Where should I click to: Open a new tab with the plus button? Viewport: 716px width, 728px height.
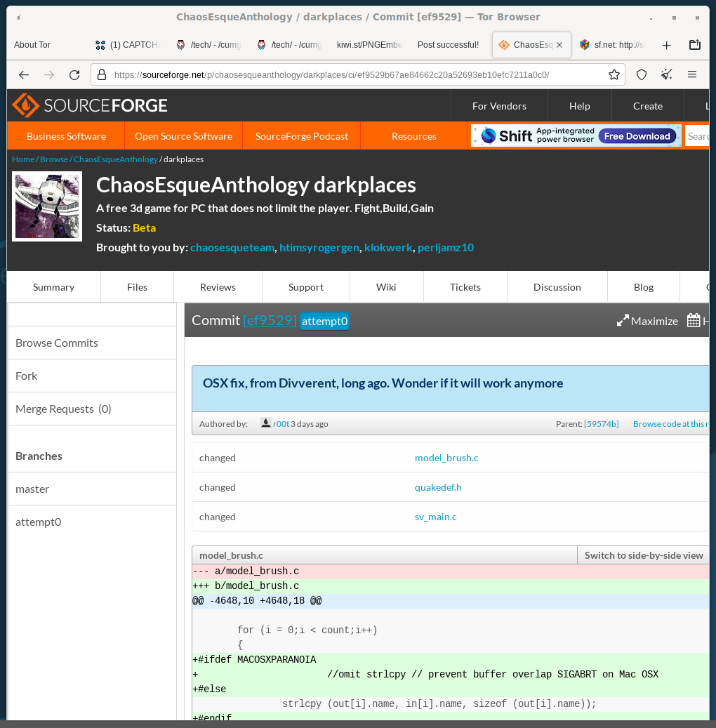pyautogui.click(x=666, y=45)
